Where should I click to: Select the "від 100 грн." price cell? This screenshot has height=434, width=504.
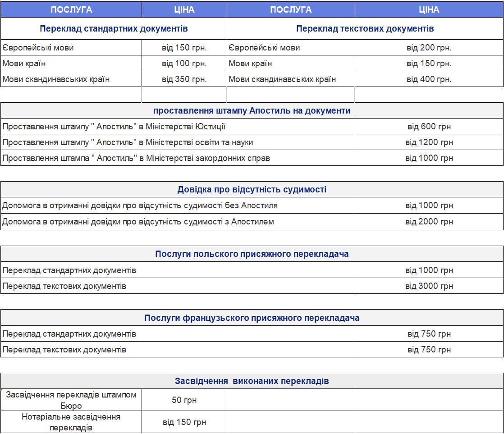pyautogui.click(x=184, y=64)
